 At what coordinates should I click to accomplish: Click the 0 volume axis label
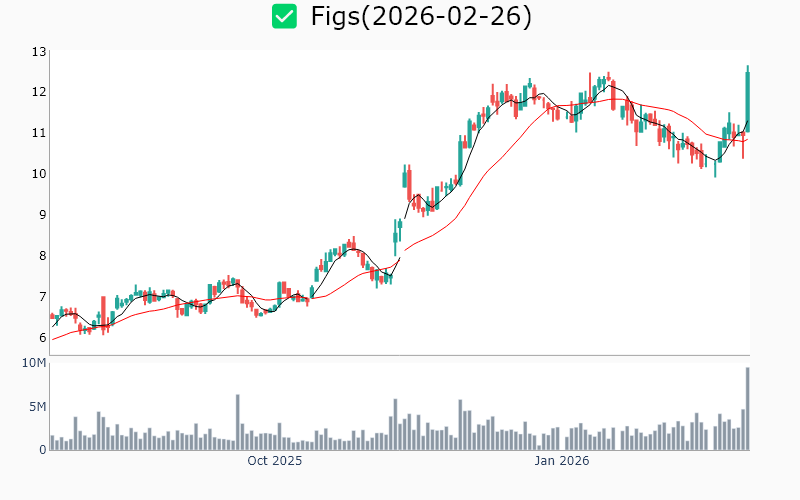coord(42,450)
